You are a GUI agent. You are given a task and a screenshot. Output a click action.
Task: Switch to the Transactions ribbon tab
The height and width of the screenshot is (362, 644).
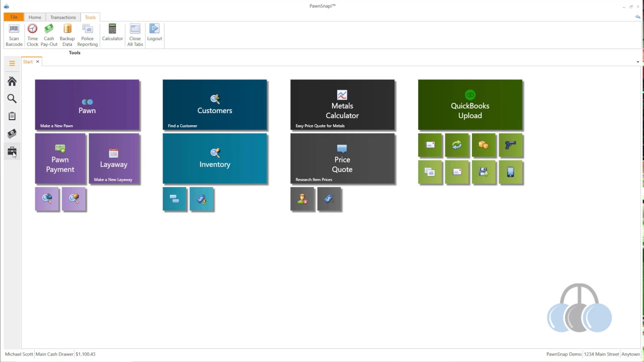tap(63, 17)
